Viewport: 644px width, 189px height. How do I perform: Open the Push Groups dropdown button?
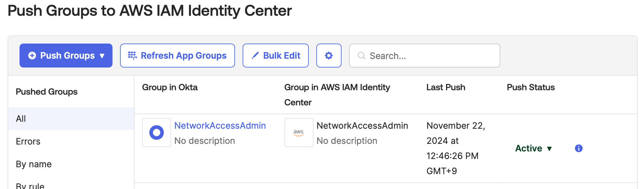tap(66, 56)
